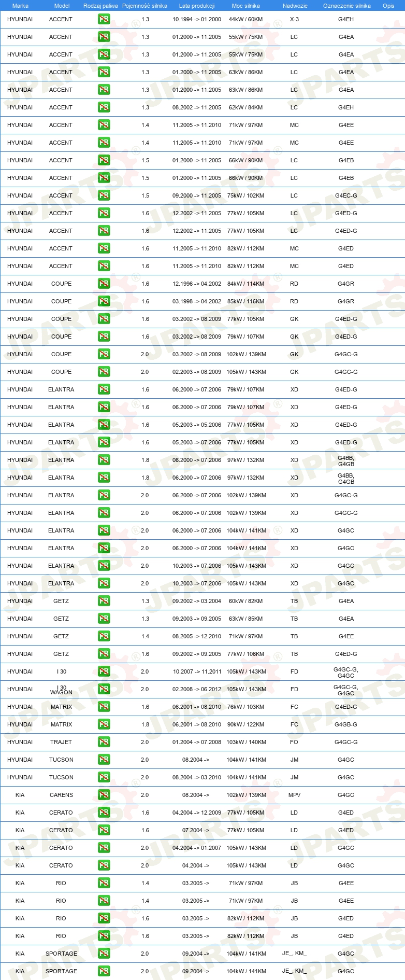The width and height of the screenshot is (405, 980).
Task: Click fuel icon in Coupe 102kW / 139KM row
Action: tap(104, 354)
